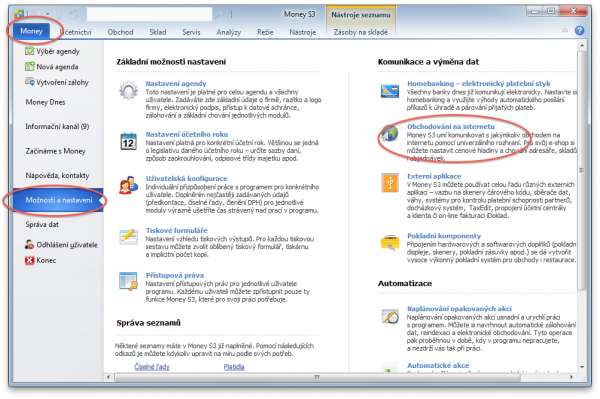Image resolution: width=600 pixels, height=399 pixels.
Task: Click the Tiskové formuláře pencil icon
Action: pos(128,237)
